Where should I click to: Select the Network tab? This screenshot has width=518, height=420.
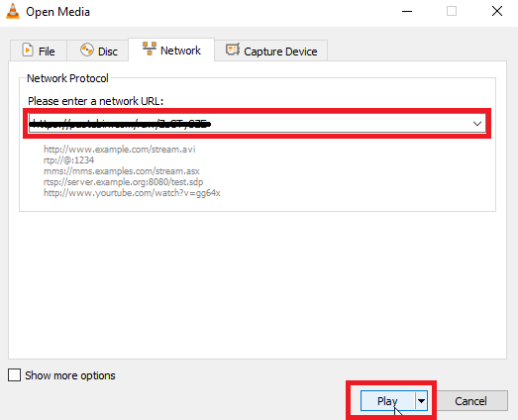pos(171,50)
